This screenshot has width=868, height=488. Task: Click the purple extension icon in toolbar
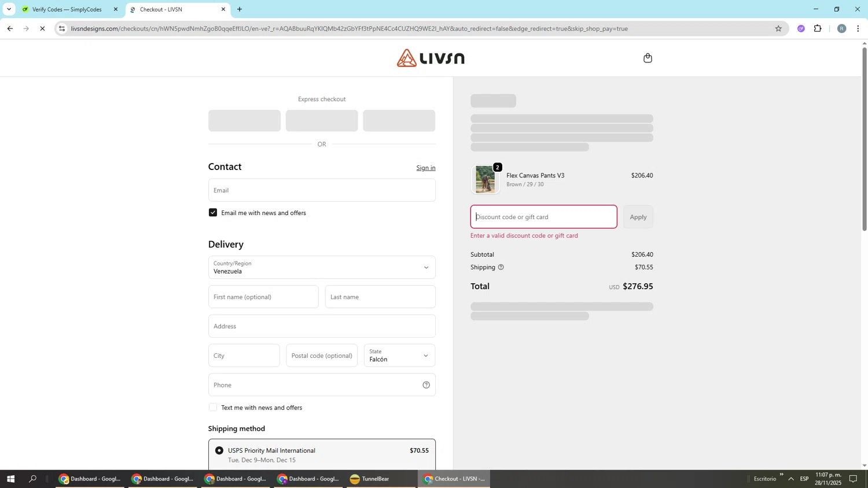(801, 28)
